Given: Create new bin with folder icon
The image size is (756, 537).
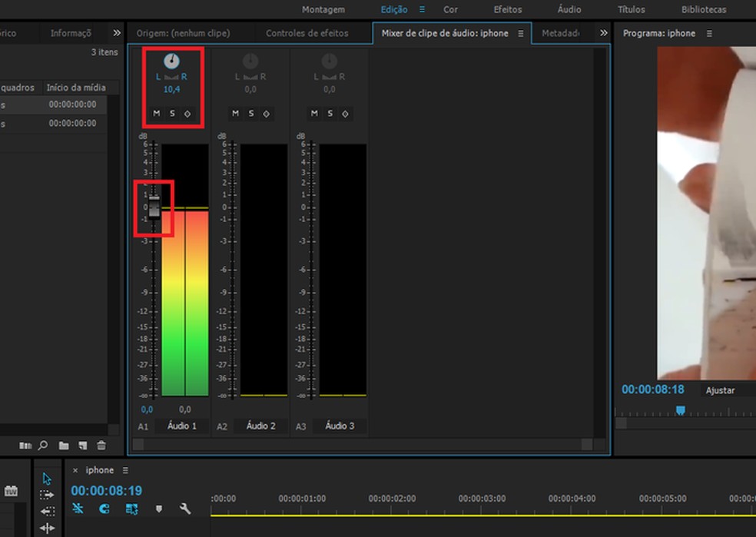Looking at the screenshot, I should [64, 446].
